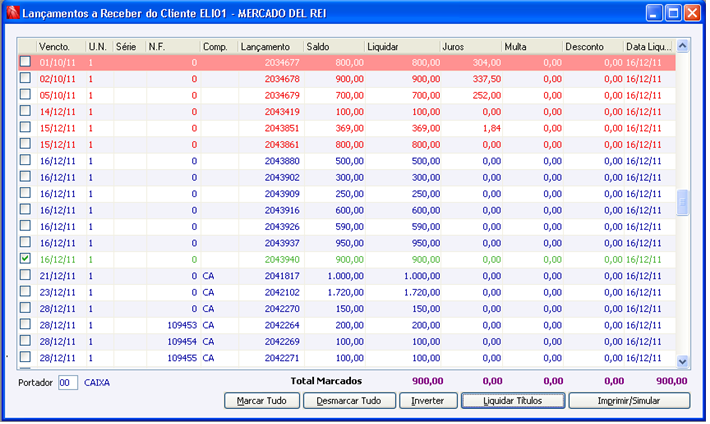Viewport: 710px width, 424px height.
Task: Click the Liquidar column header
Action: (x=403, y=47)
